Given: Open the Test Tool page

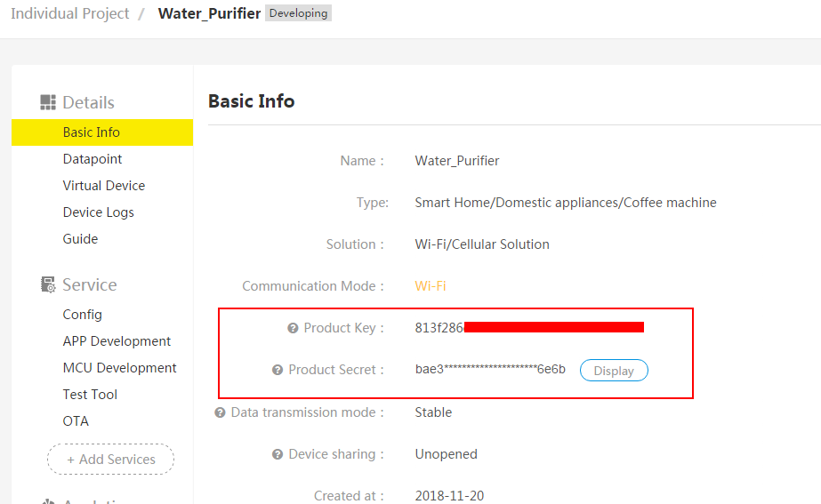Looking at the screenshot, I should 90,395.
